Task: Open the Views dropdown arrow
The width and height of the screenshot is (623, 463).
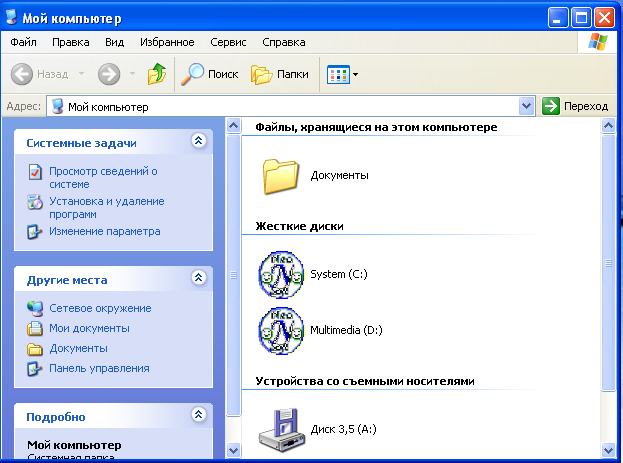Action: click(355, 74)
